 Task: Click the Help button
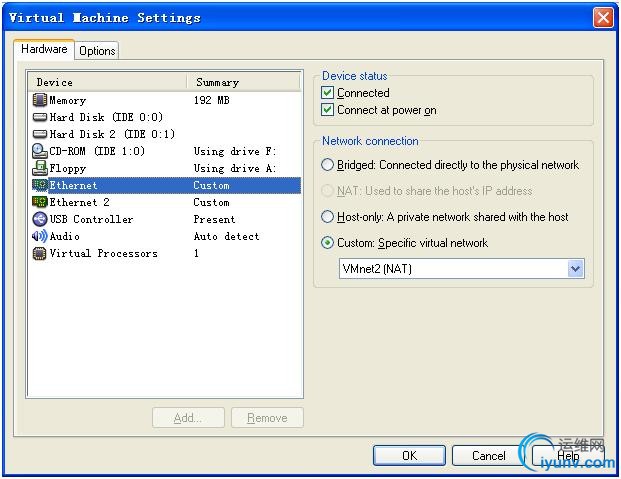[x=568, y=456]
